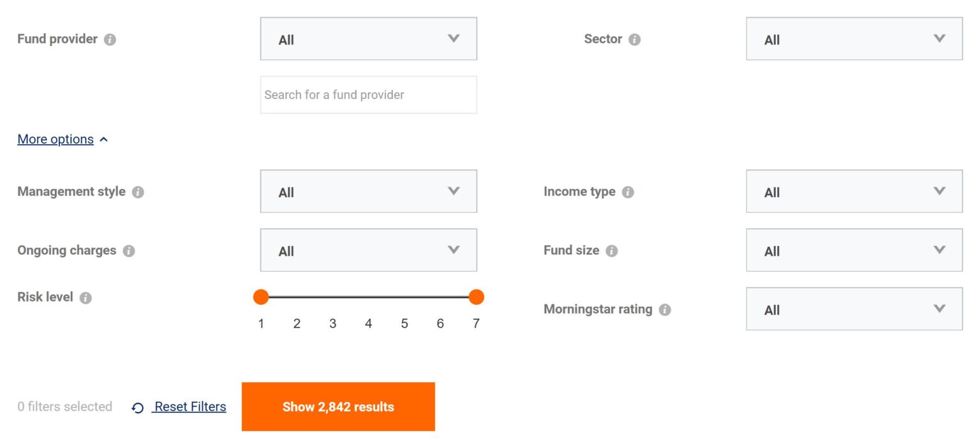Image resolution: width=980 pixels, height=447 pixels.
Task: Click the Reset Filters link
Action: click(x=189, y=406)
